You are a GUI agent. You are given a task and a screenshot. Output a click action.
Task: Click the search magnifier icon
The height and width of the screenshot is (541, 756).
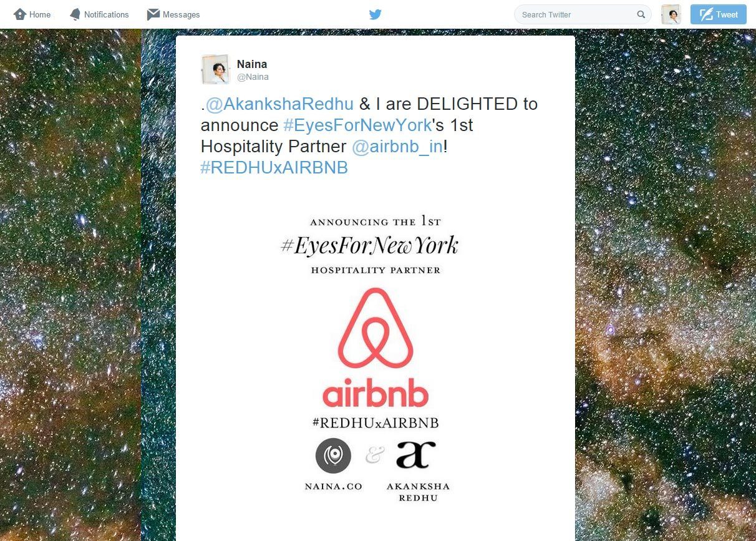pyautogui.click(x=641, y=14)
